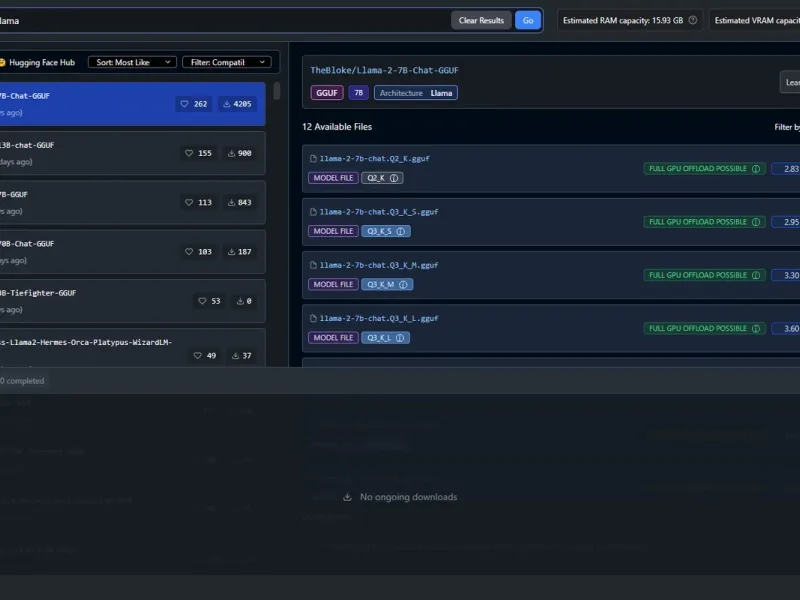Click the heart icon showing 103 likes
Image resolution: width=800 pixels, height=600 pixels.
[x=189, y=252]
